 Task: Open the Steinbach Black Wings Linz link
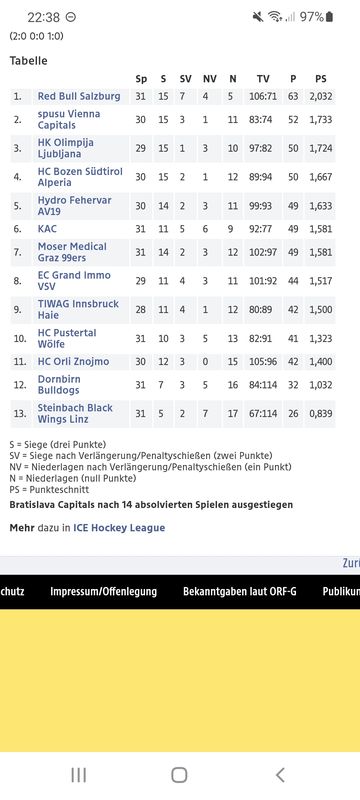point(75,413)
